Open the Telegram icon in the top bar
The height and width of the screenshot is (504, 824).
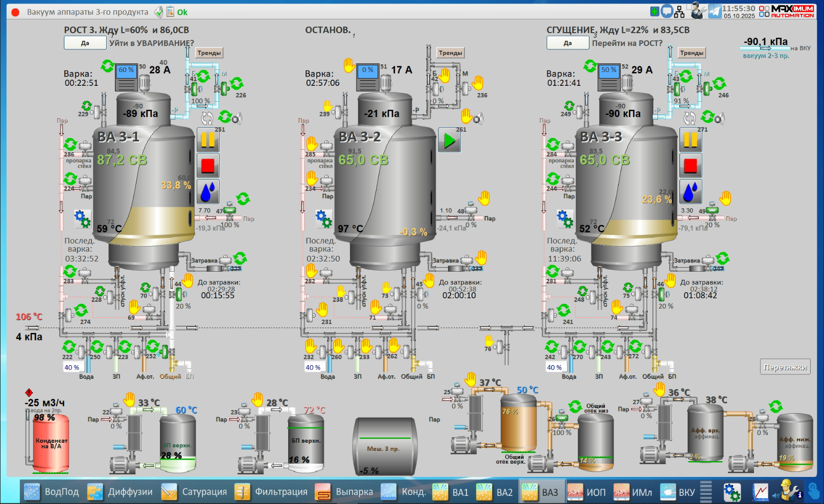[x=714, y=11]
